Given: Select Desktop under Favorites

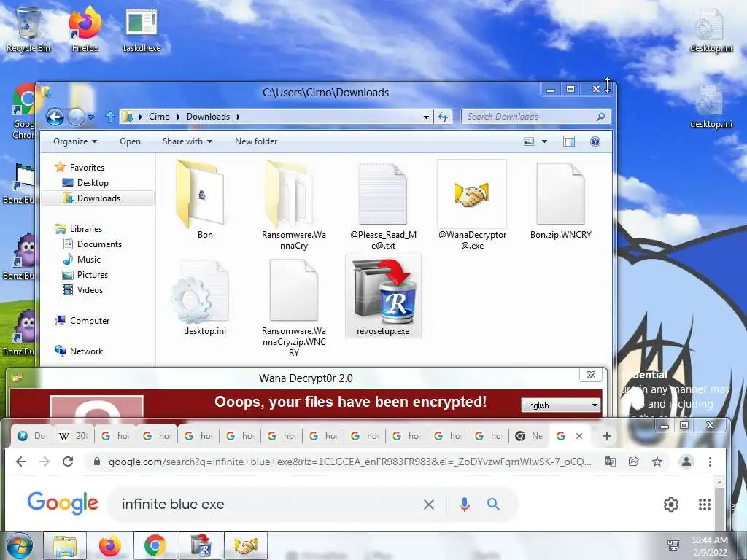Looking at the screenshot, I should pos(86,183).
